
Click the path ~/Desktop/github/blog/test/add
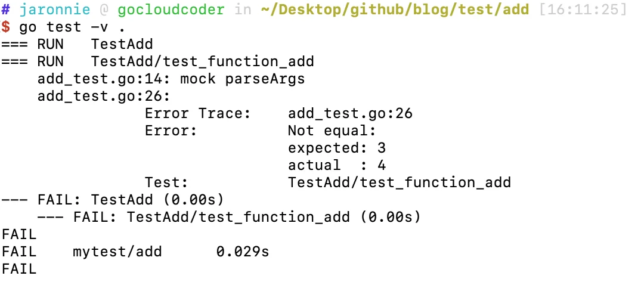tap(395, 10)
